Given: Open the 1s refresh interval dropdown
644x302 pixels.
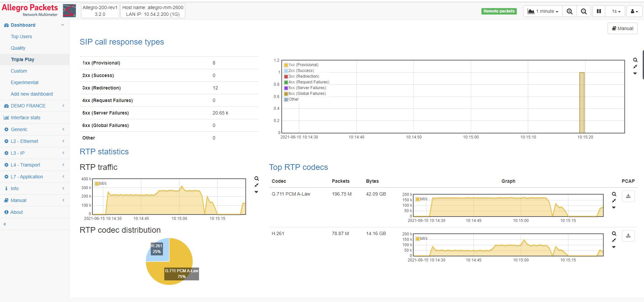Looking at the screenshot, I should [x=616, y=11].
